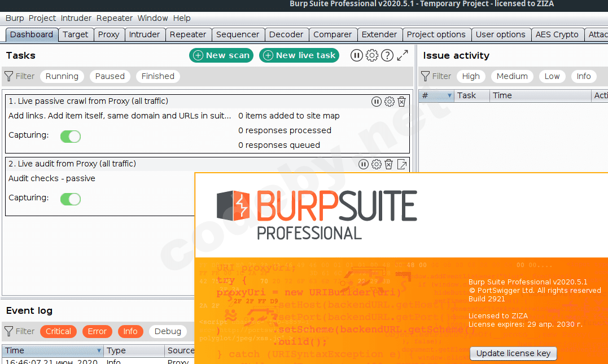The height and width of the screenshot is (364, 608).
Task: Sort issue activity by # column arrow
Action: coord(449,96)
